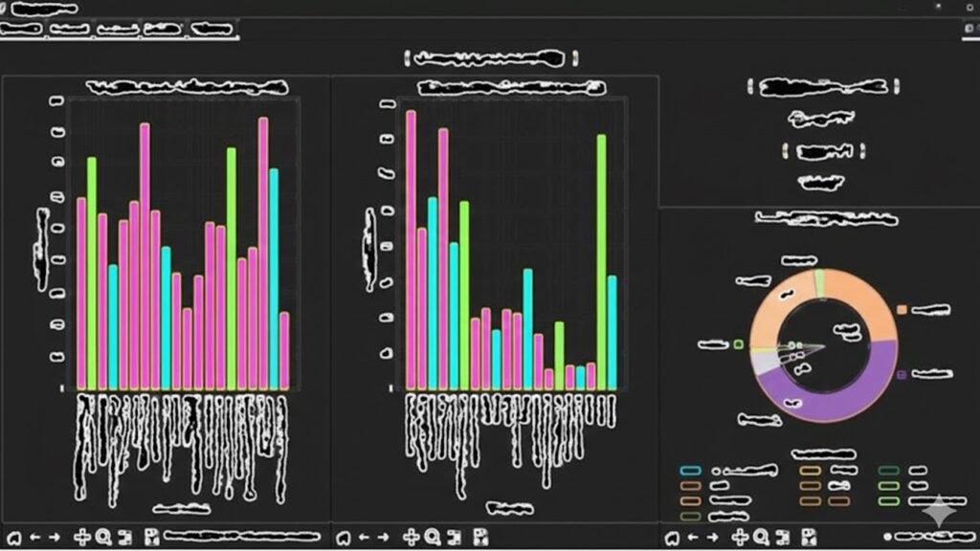Toggle the green square marker left of donut
The image size is (980, 551).
(739, 344)
